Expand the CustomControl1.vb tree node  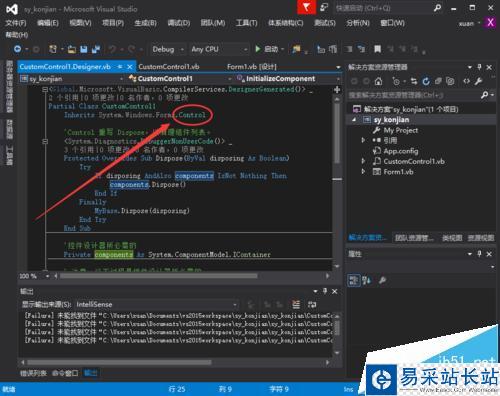coord(363,161)
